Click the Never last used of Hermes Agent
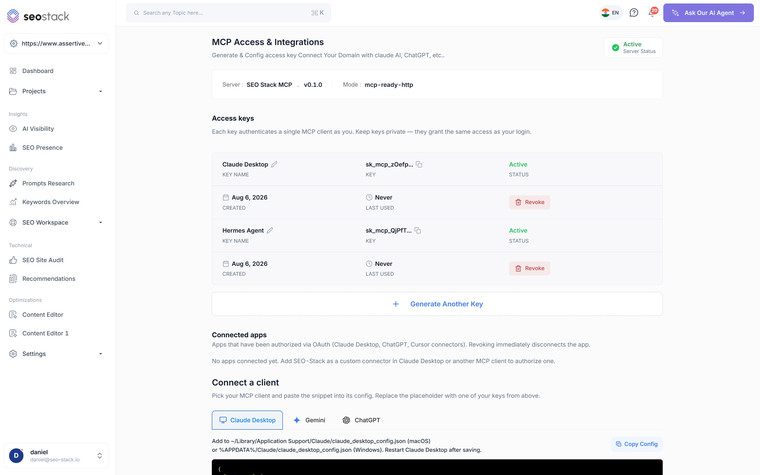 [x=383, y=264]
